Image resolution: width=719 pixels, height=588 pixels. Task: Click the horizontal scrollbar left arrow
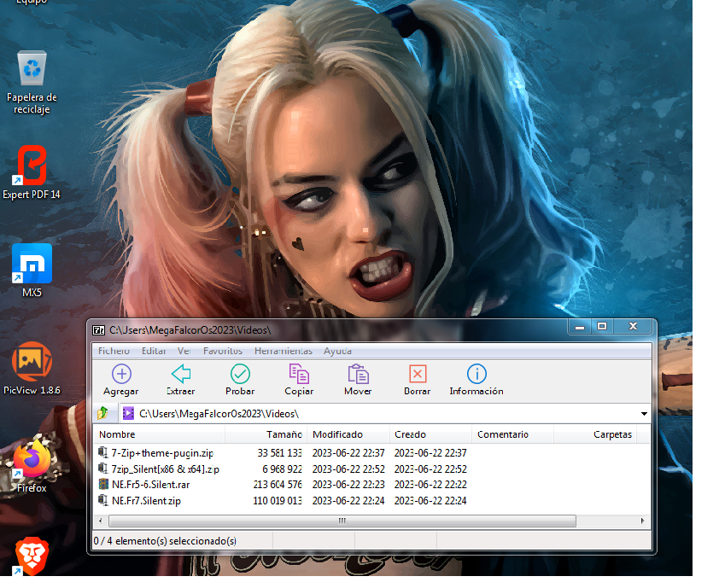point(101,521)
